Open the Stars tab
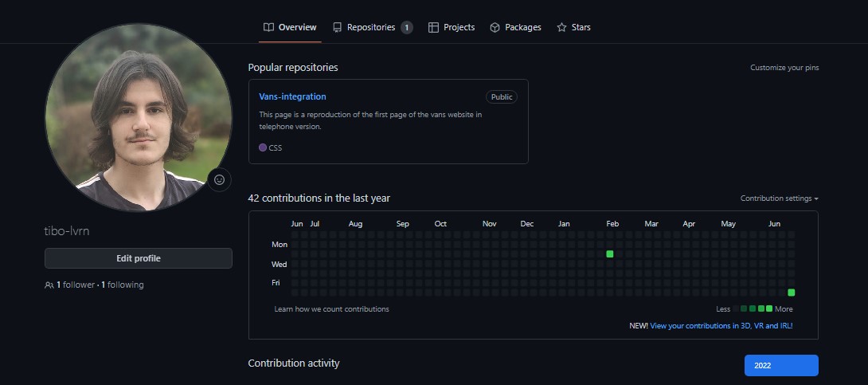 tap(581, 27)
